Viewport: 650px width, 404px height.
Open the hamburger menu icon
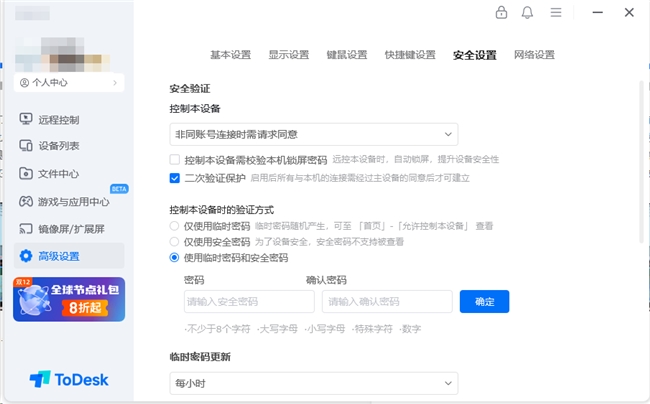click(x=556, y=12)
